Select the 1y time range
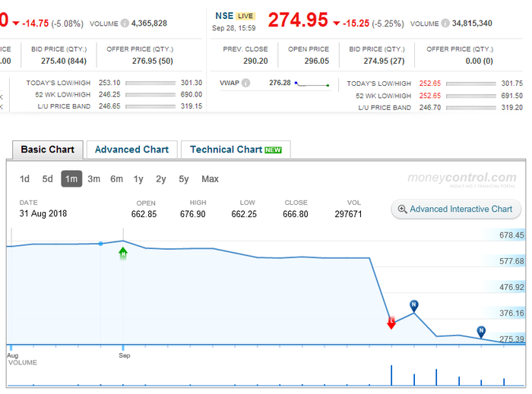 (x=138, y=179)
